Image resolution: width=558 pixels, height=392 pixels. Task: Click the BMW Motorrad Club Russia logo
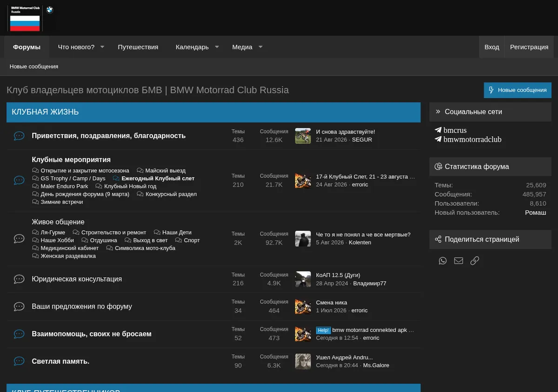pos(25,19)
